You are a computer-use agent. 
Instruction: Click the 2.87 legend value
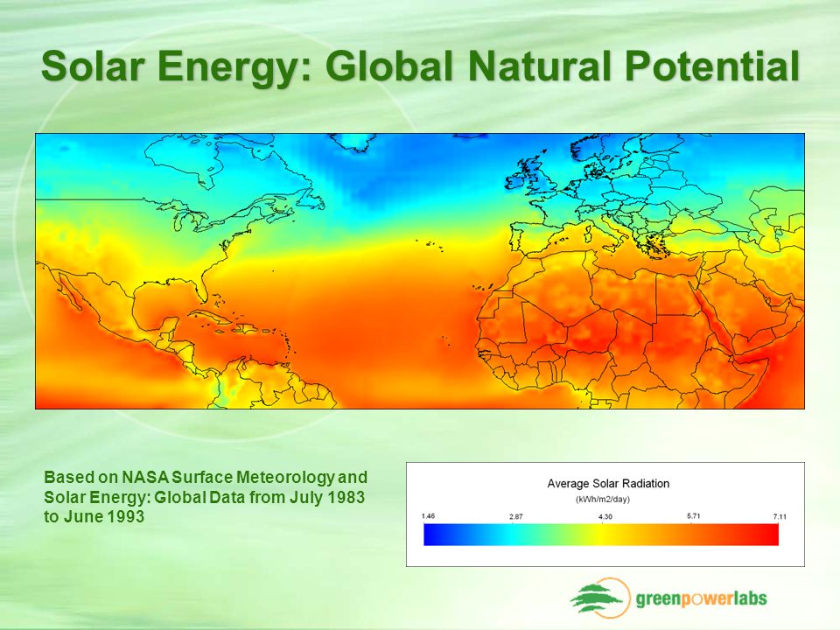(x=516, y=516)
